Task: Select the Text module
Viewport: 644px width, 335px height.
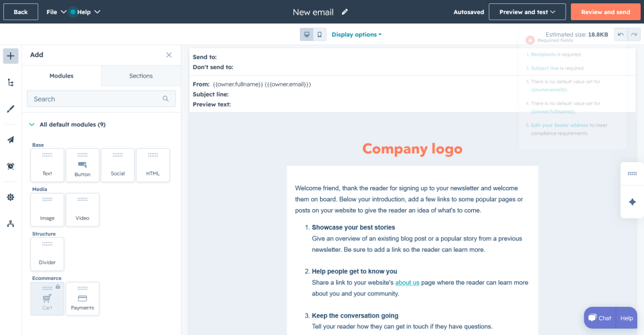Action: (x=48, y=165)
